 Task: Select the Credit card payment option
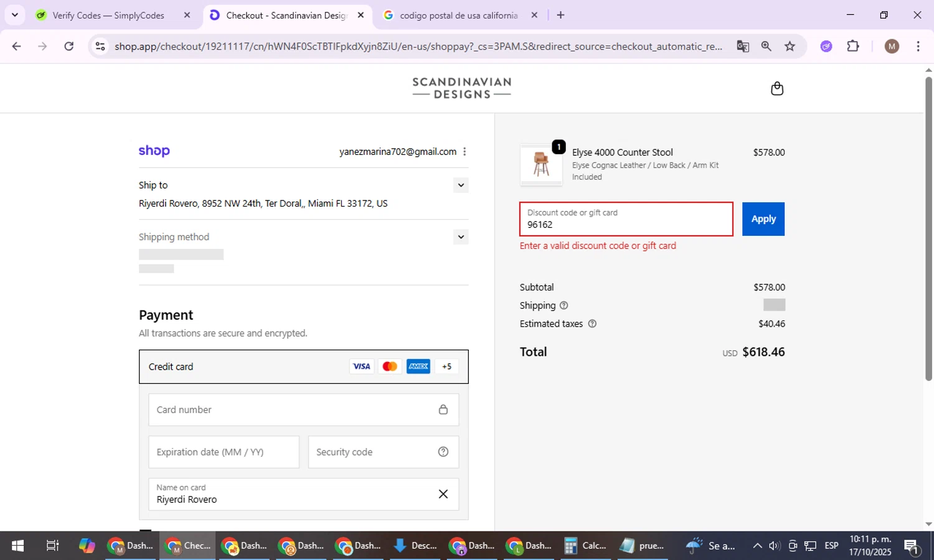[304, 366]
